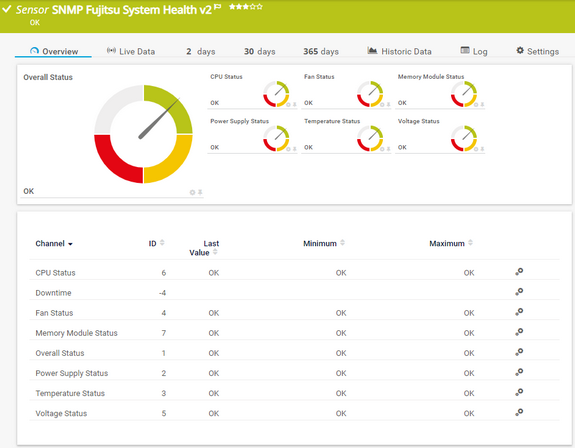Sort table by Channel column

[x=54, y=243]
